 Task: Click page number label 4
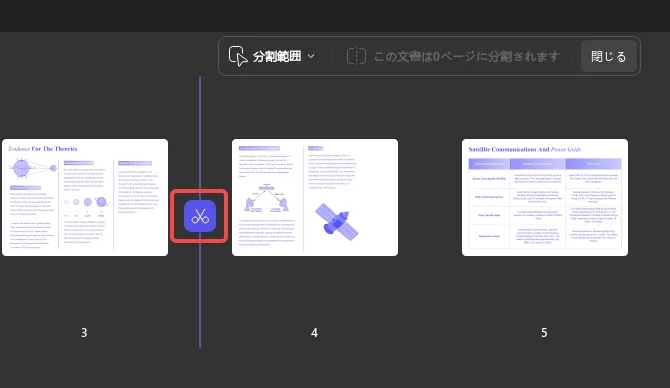pos(314,332)
